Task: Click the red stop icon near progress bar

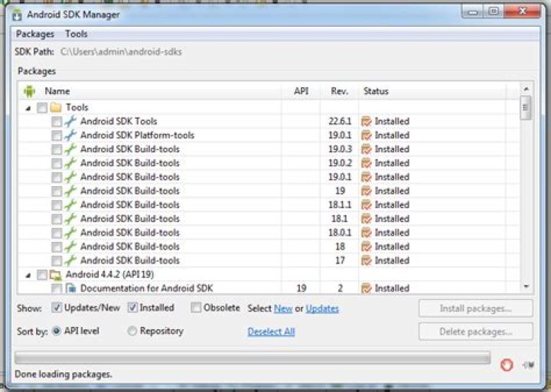Action: click(x=507, y=365)
